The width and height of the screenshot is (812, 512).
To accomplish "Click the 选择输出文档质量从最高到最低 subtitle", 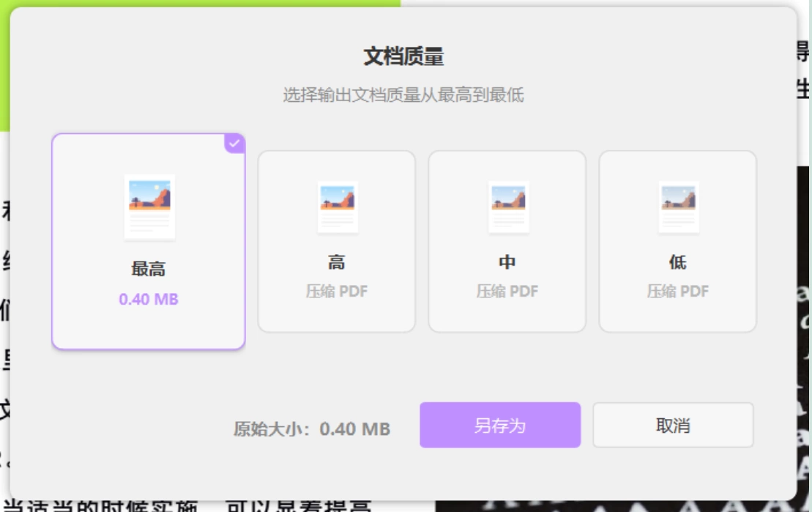I will (x=403, y=94).
